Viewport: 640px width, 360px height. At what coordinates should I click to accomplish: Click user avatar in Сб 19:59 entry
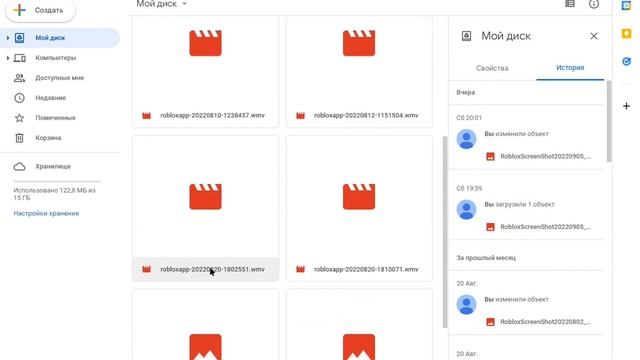(x=466, y=210)
